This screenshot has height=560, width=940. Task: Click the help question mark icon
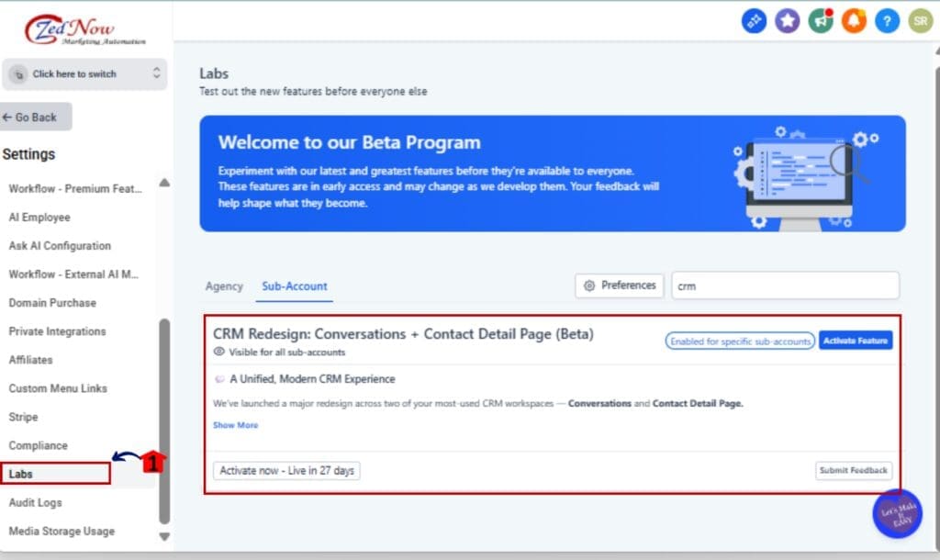point(888,20)
